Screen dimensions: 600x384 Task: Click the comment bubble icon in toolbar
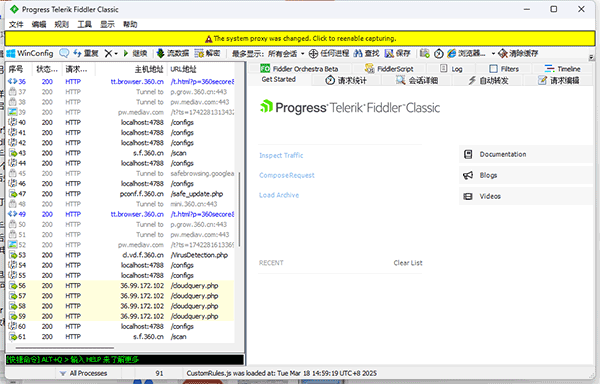[64, 53]
